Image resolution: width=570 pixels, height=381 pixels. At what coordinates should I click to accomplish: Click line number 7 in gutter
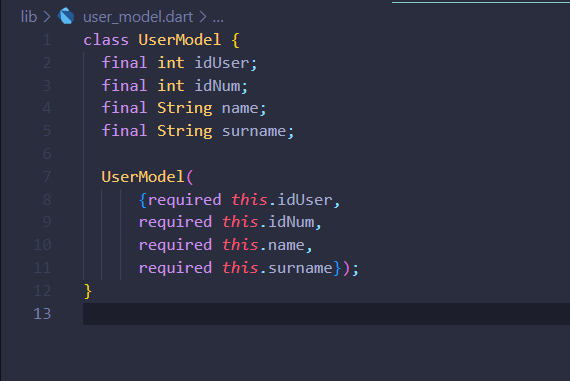click(47, 177)
